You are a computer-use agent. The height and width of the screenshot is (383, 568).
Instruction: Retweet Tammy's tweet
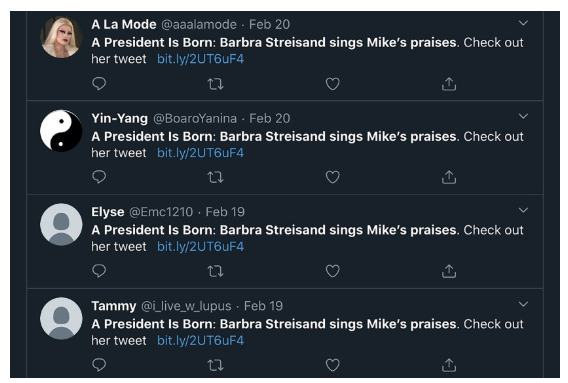click(215, 365)
